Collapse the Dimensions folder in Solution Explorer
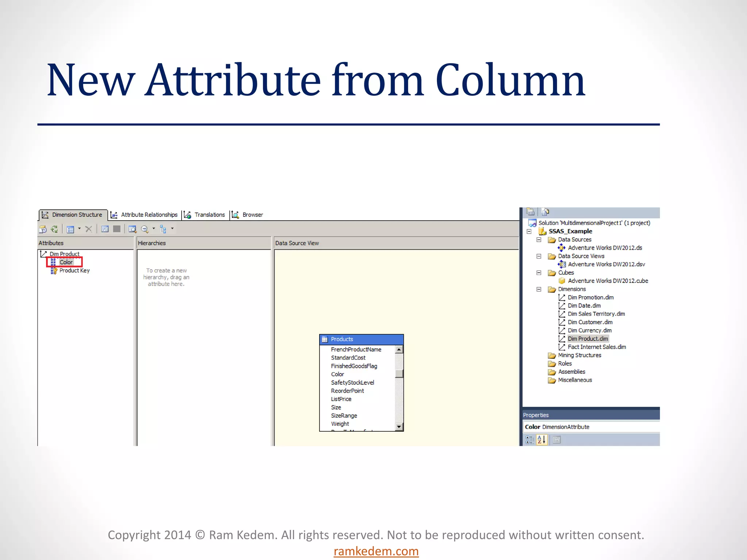Viewport: 747px width, 560px height. [x=539, y=289]
